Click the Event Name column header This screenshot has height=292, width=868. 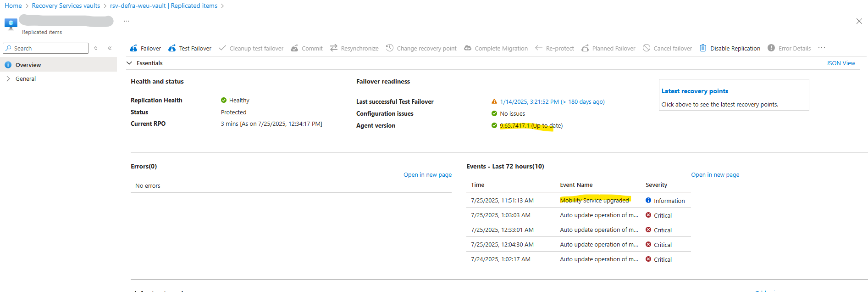coord(576,185)
